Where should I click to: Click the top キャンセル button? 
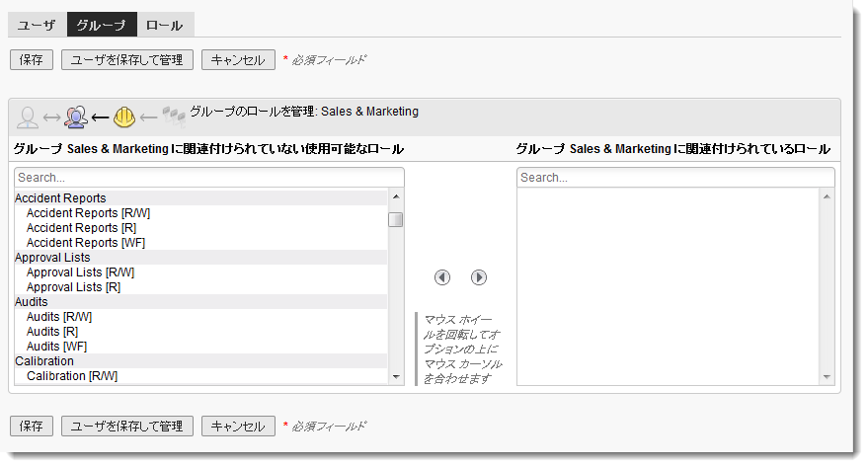pos(238,60)
